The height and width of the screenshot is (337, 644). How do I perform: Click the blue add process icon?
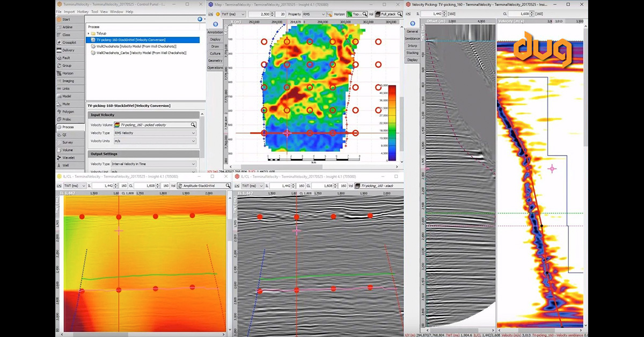[200, 19]
